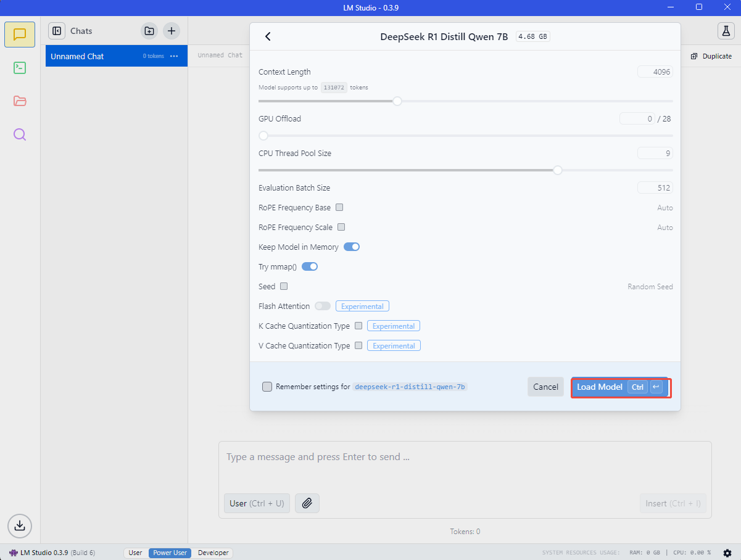Start a new chat with plus icon
The height and width of the screenshot is (560, 741).
point(172,31)
